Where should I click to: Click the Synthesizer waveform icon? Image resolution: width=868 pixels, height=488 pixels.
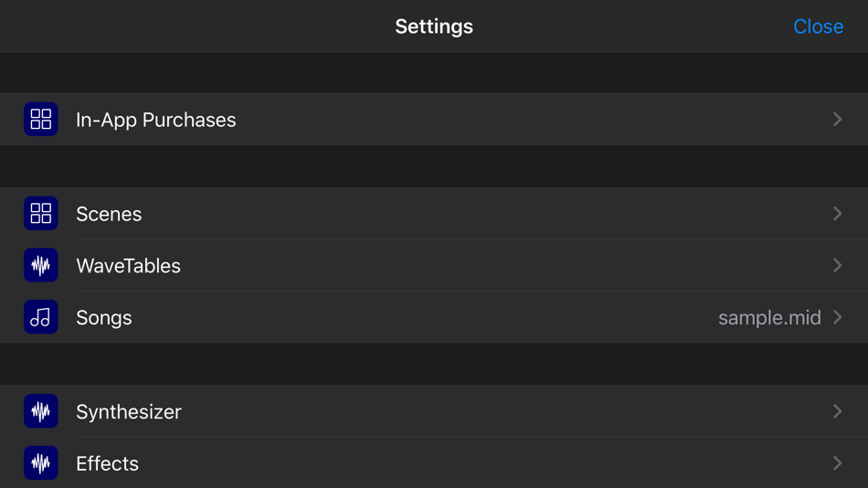coord(40,411)
